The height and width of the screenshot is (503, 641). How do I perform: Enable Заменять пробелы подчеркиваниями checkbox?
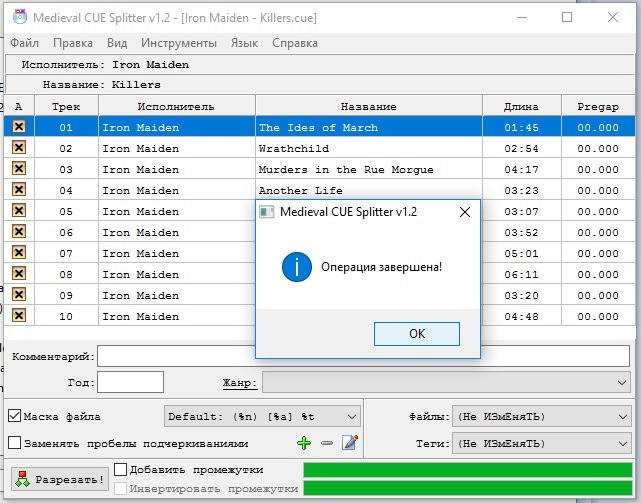[14, 443]
